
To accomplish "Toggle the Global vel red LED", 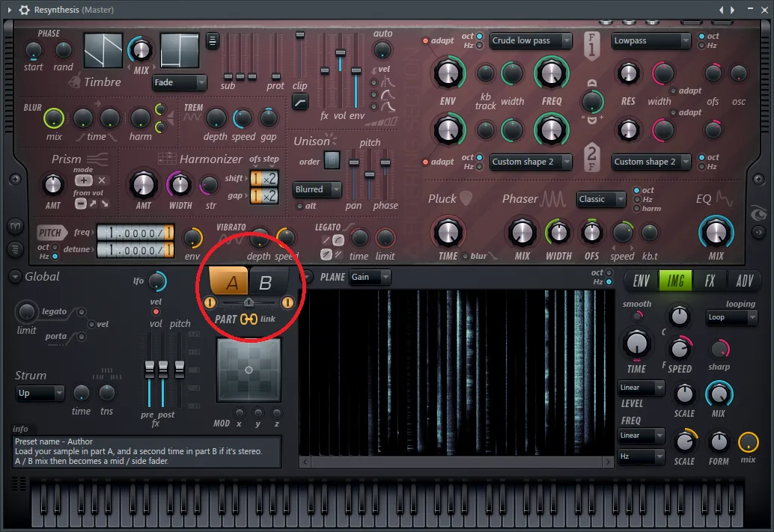I will point(156,311).
